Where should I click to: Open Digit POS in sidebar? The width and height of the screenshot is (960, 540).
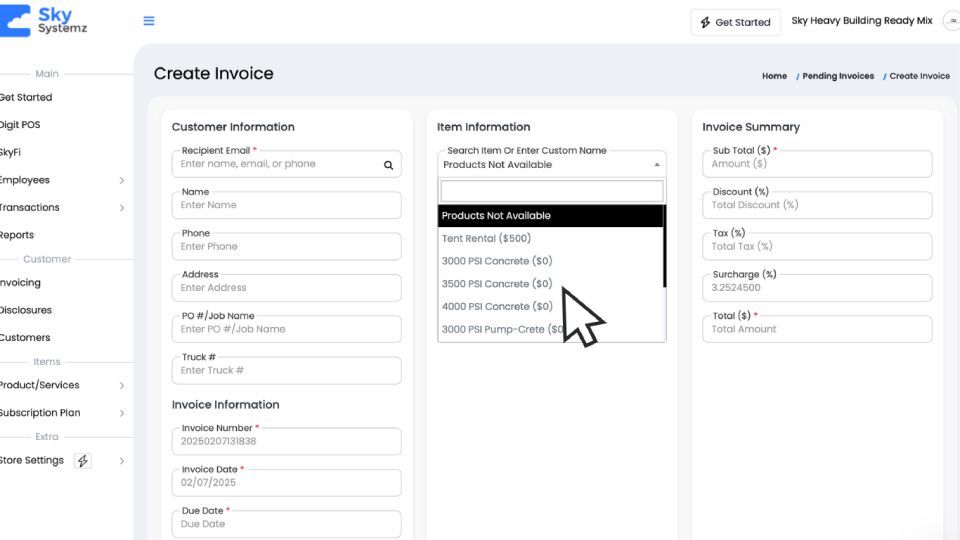pyautogui.click(x=20, y=125)
